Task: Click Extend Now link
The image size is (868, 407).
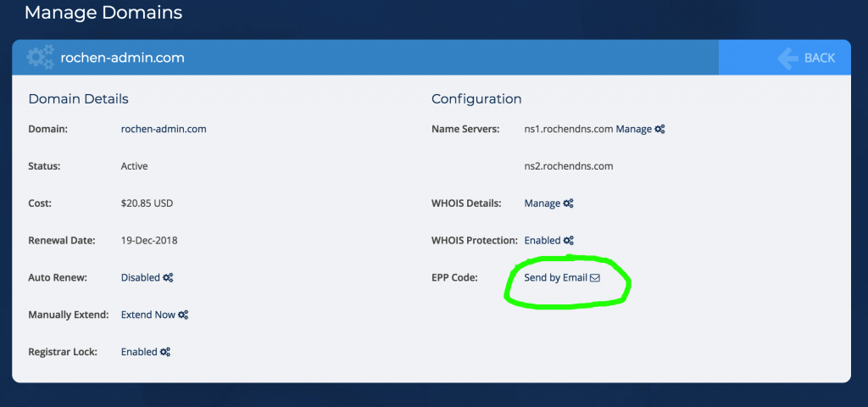Action: pos(147,315)
